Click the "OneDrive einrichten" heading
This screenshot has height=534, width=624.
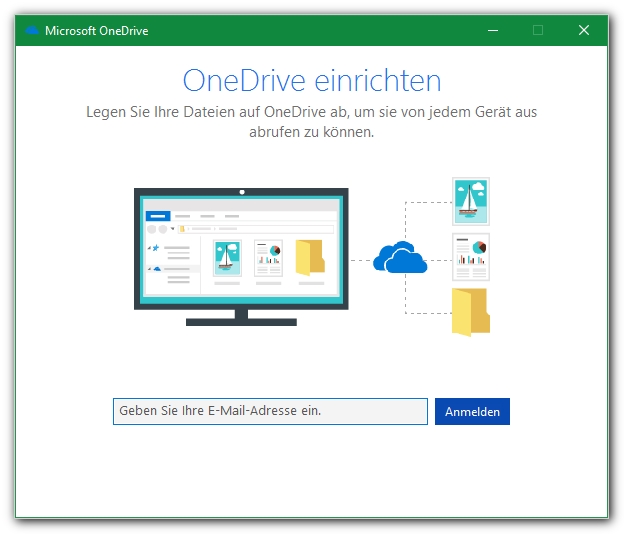coord(312,81)
